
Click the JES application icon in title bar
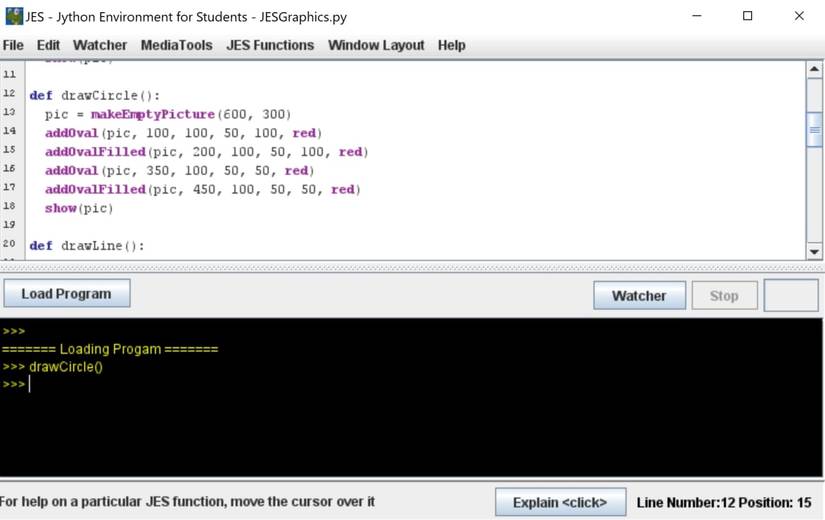pos(14,16)
